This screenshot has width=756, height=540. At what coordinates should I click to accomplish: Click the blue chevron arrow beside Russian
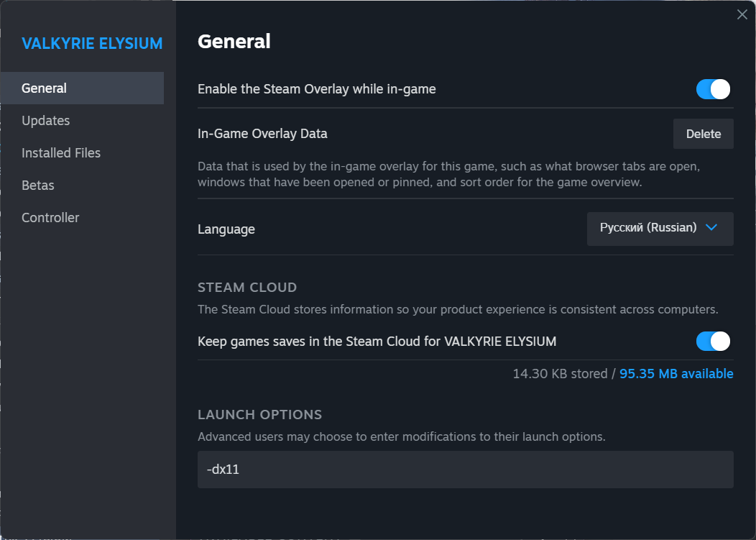point(711,228)
